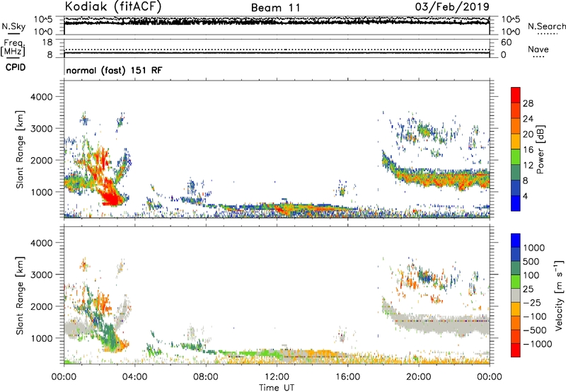Click the velocity plot 'Slant Range [km]' label
Viewport: 566px width, 392px height.
click(20, 296)
